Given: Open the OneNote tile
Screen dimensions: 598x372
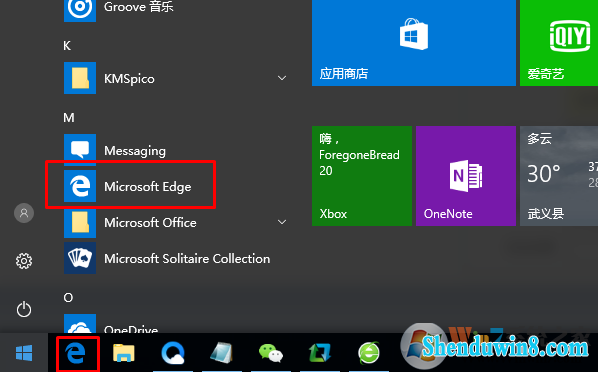Looking at the screenshot, I should [466, 176].
